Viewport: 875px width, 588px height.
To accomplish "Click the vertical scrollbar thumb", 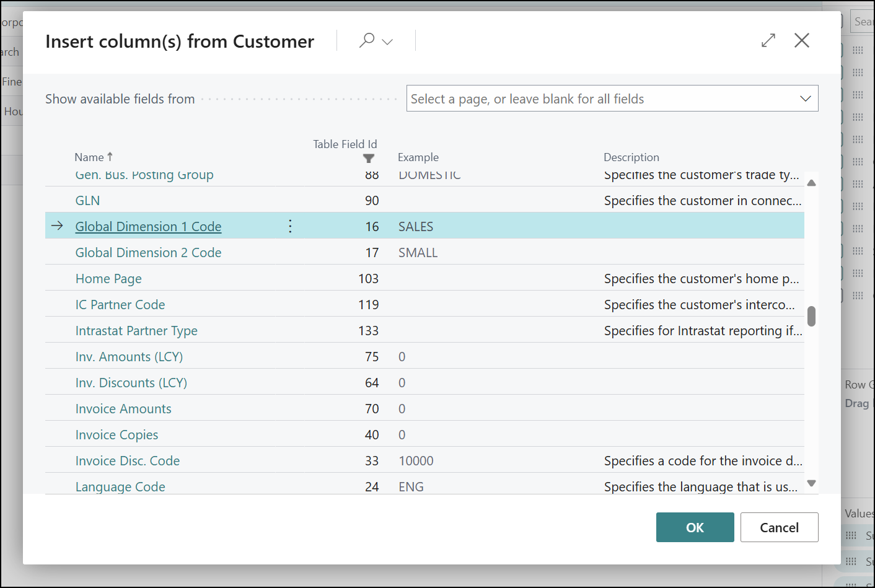I will click(811, 316).
